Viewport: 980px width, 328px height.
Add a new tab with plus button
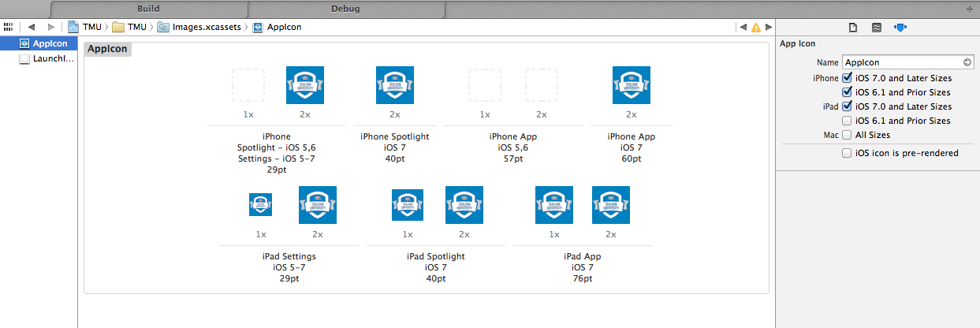click(x=970, y=9)
